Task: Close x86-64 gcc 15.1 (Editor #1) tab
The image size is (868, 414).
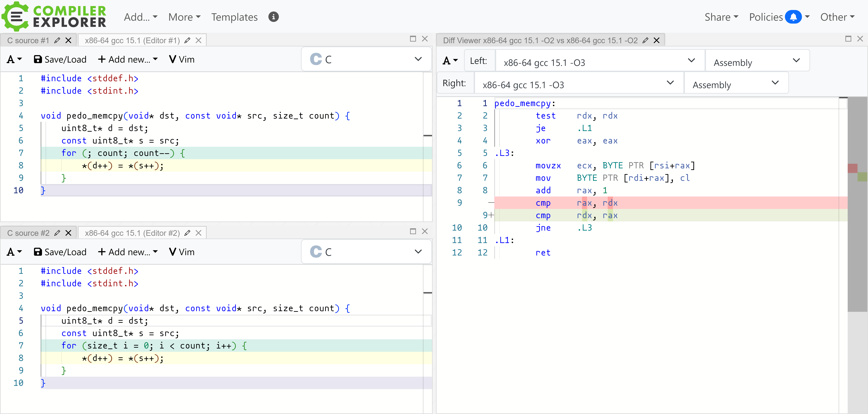Action: [x=198, y=40]
